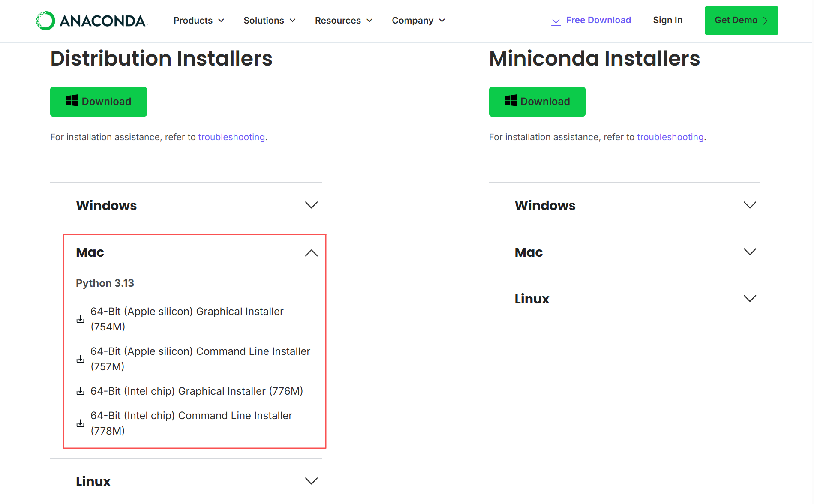Click download icon beside Apple silicon Graphical Installer

click(x=80, y=319)
